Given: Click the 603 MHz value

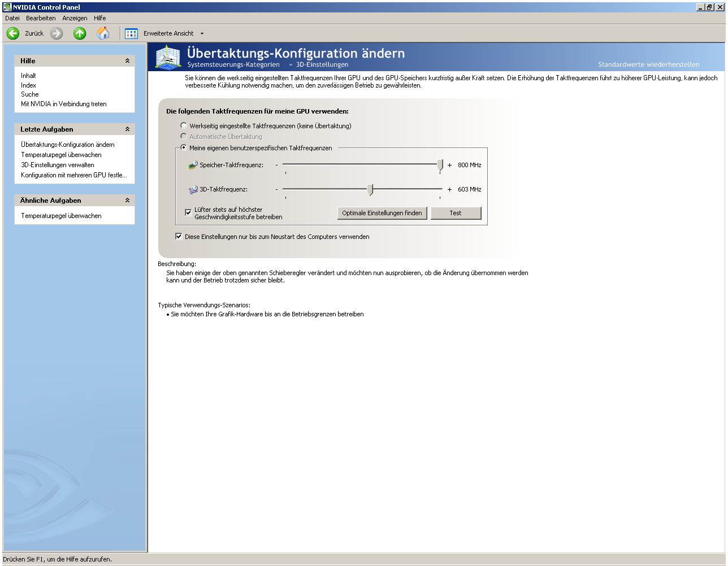Looking at the screenshot, I should (x=470, y=190).
